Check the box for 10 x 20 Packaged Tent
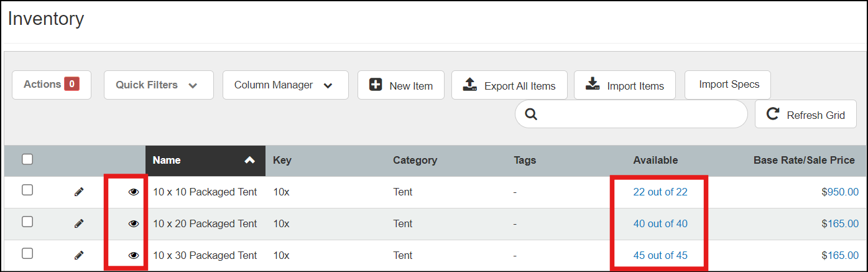 tap(27, 222)
